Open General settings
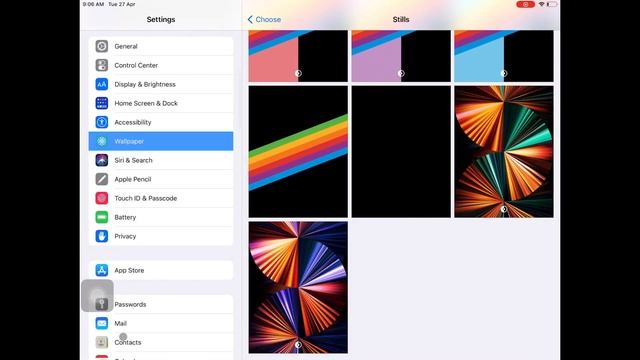The height and width of the screenshot is (360, 640). [161, 46]
